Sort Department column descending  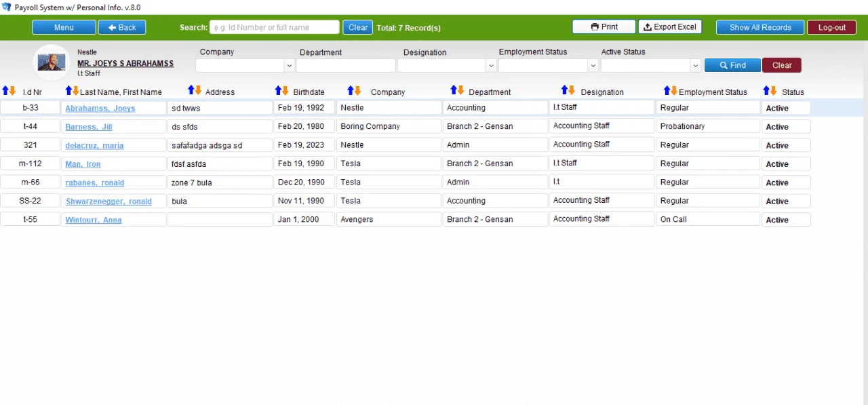460,90
